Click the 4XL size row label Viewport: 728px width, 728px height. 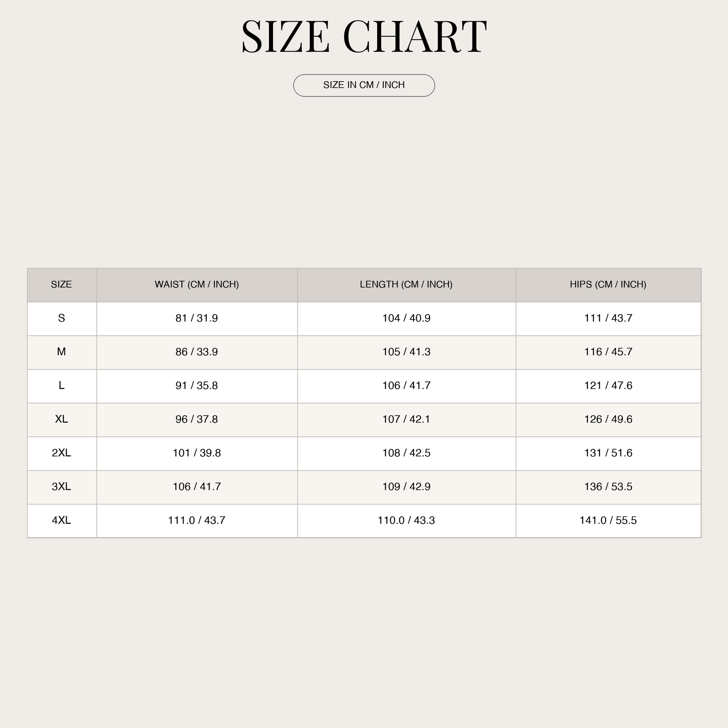62,521
